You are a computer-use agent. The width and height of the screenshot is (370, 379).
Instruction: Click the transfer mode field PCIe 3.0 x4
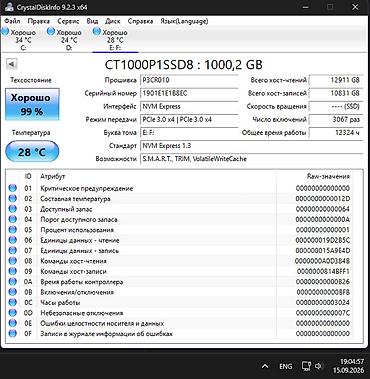pyautogui.click(x=189, y=119)
